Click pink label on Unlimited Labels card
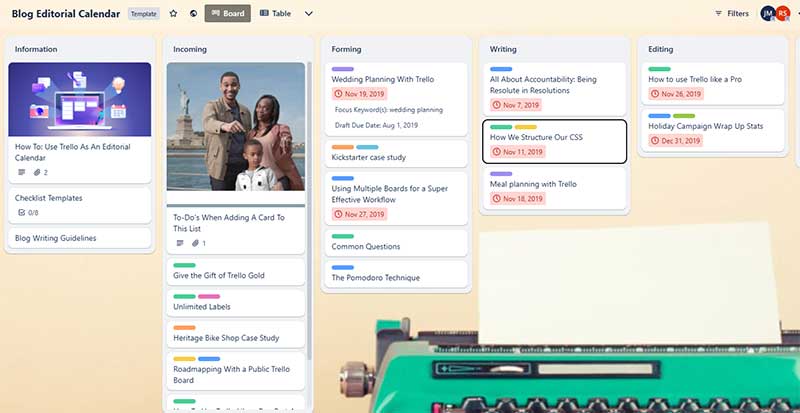The image size is (800, 413). coord(209,296)
